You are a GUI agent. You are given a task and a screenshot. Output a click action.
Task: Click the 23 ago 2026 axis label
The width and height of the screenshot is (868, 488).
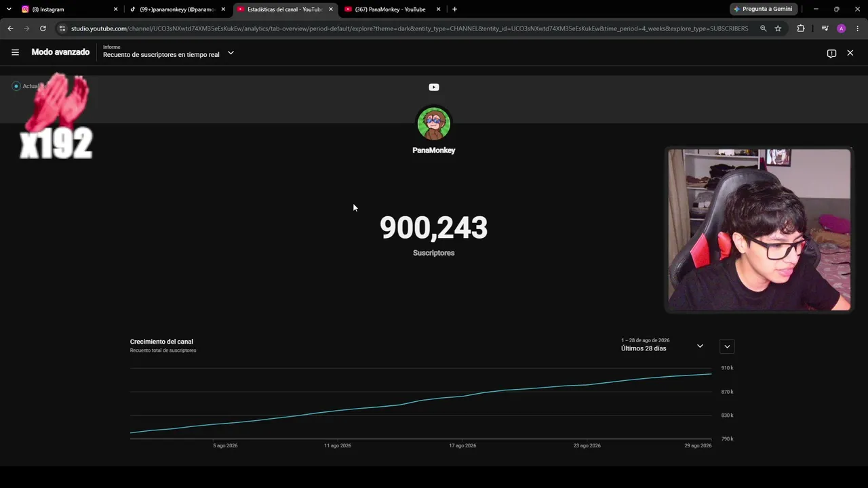click(x=587, y=446)
